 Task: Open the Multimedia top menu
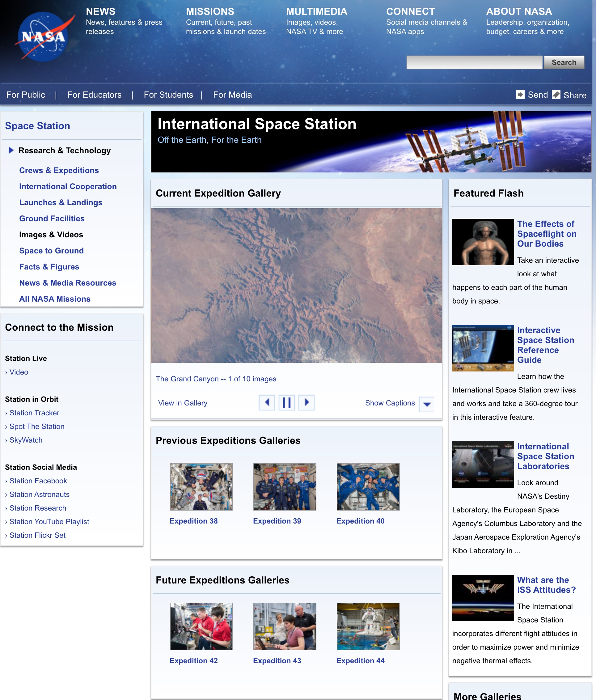click(x=316, y=11)
